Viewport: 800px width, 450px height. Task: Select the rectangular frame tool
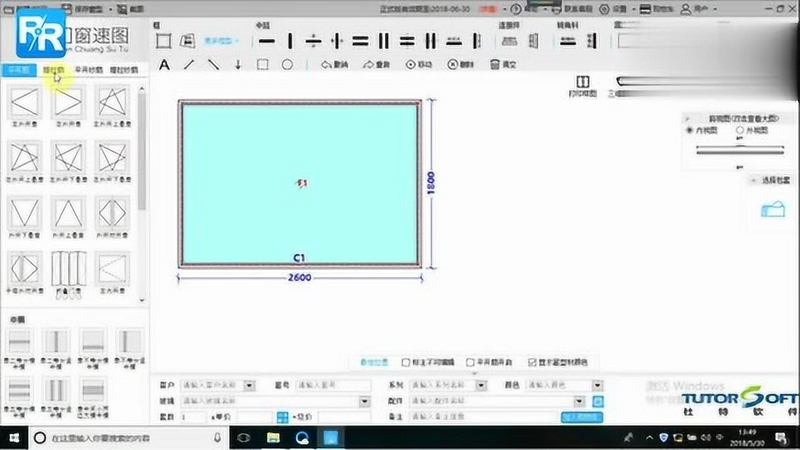pyautogui.click(x=163, y=41)
